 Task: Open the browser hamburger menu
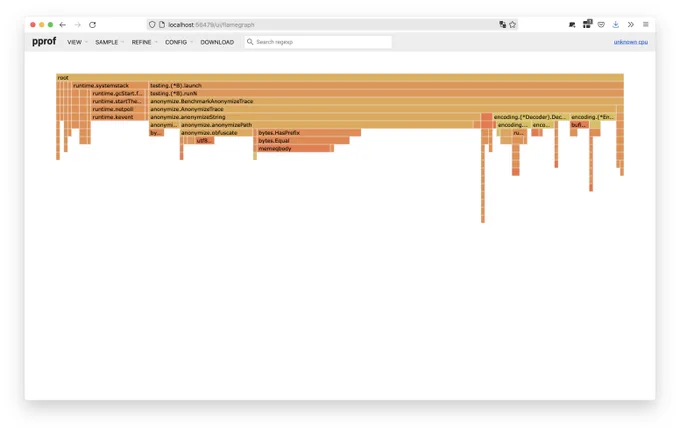646,25
